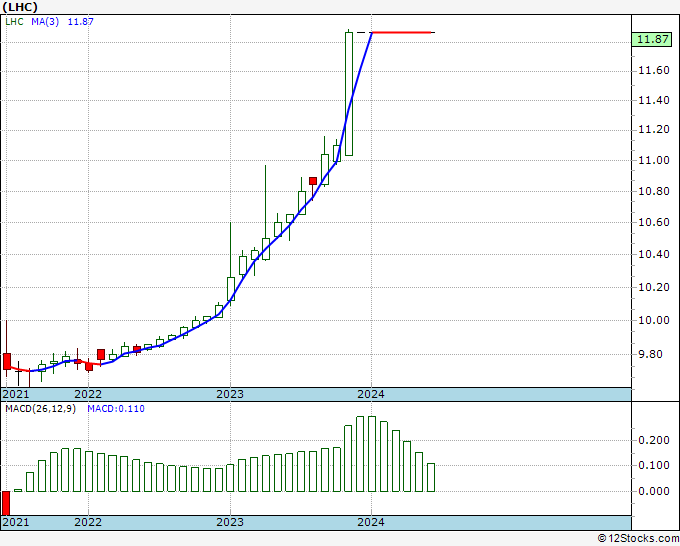Image resolution: width=680 pixels, height=546 pixels.
Task: Click 2024 on the MACD time axis
Action: [x=371, y=522]
